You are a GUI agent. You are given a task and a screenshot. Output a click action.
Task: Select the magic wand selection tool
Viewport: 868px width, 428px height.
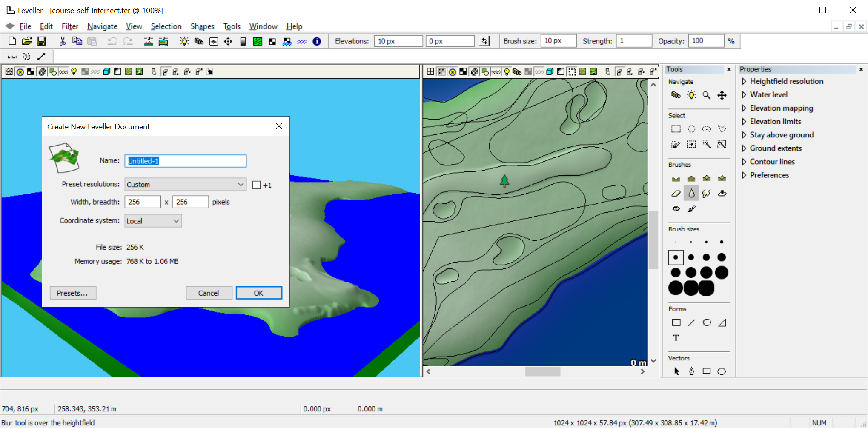[707, 144]
